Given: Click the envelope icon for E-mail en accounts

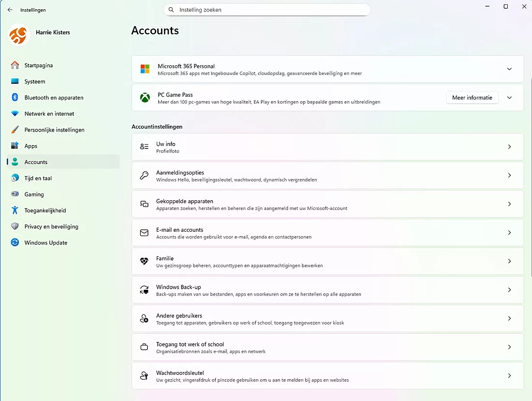Looking at the screenshot, I should point(144,233).
